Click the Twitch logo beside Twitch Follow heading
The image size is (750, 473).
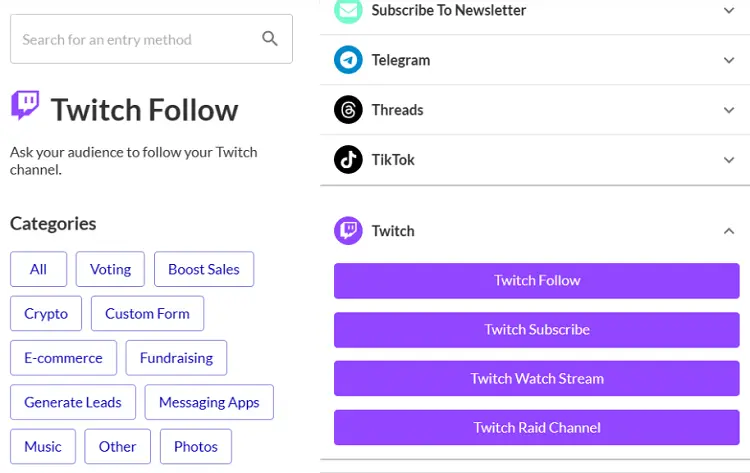[25, 105]
